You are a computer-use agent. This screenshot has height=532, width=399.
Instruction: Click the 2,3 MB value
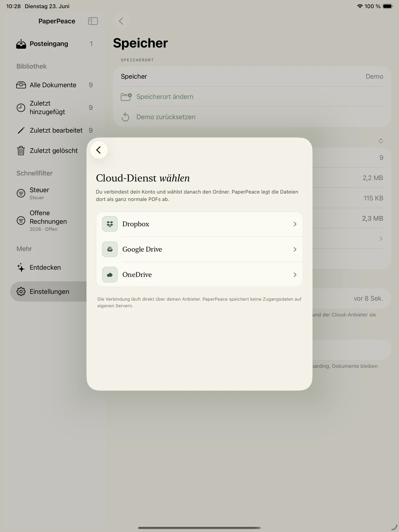[372, 218]
